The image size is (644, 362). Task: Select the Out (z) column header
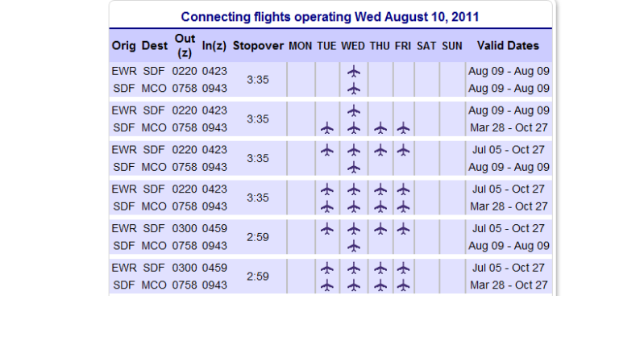(185, 46)
